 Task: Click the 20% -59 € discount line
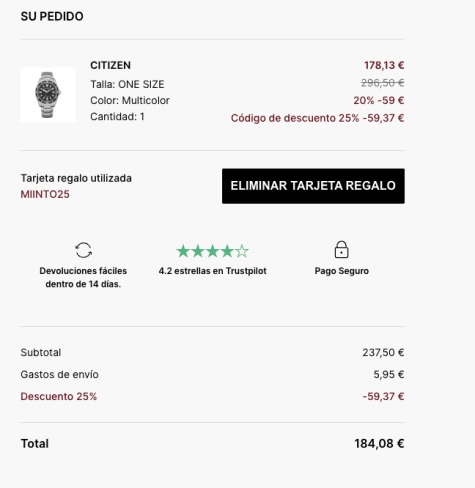coord(379,100)
